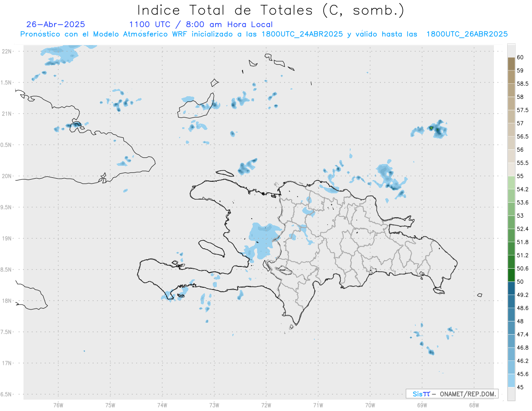Click the colorbar value '55.5'
Image resolution: width=532 pixels, height=411 pixels.
(x=523, y=163)
